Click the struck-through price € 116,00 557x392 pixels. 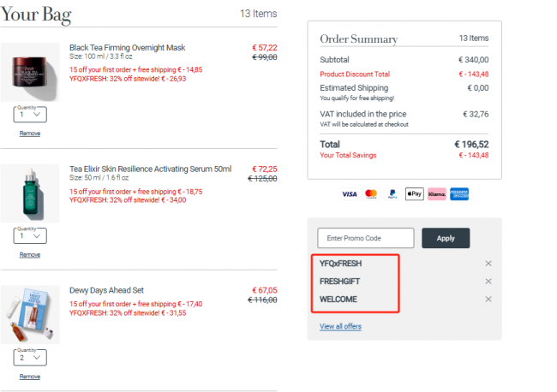point(262,300)
